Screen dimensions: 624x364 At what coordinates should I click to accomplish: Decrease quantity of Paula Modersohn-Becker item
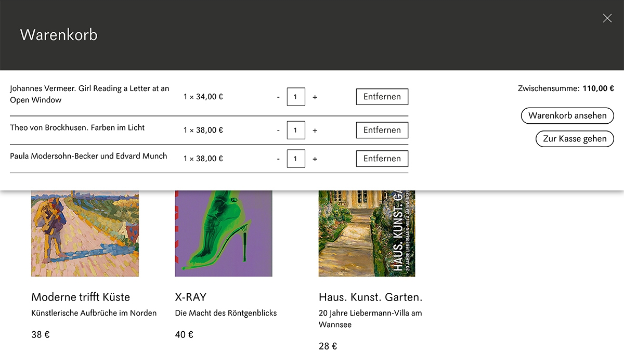click(278, 159)
